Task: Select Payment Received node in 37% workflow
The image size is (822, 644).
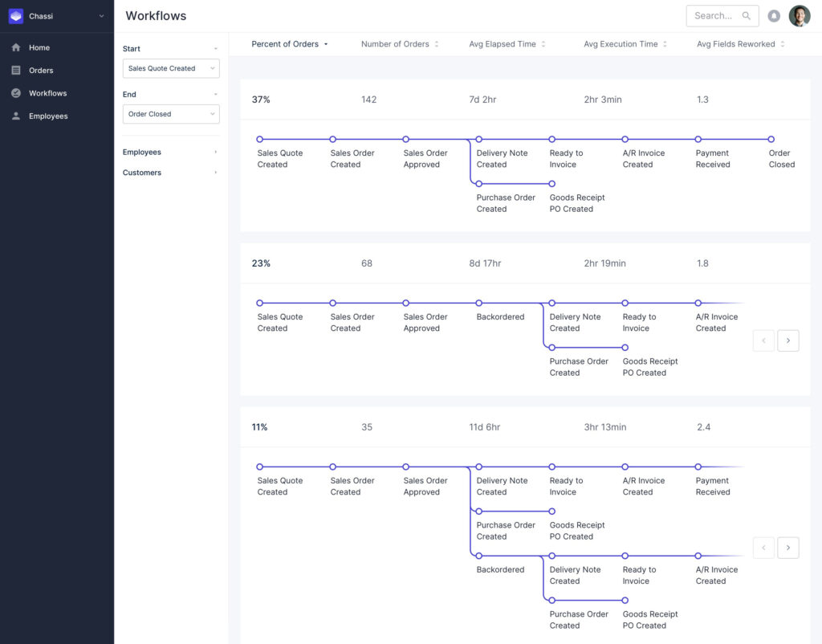Action: (698, 139)
